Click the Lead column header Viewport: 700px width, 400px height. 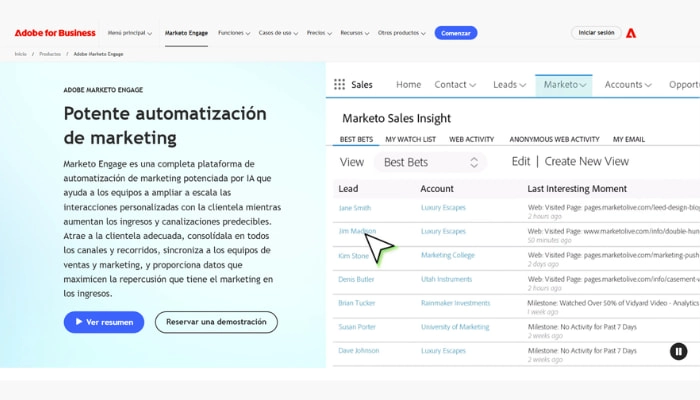[x=348, y=189]
